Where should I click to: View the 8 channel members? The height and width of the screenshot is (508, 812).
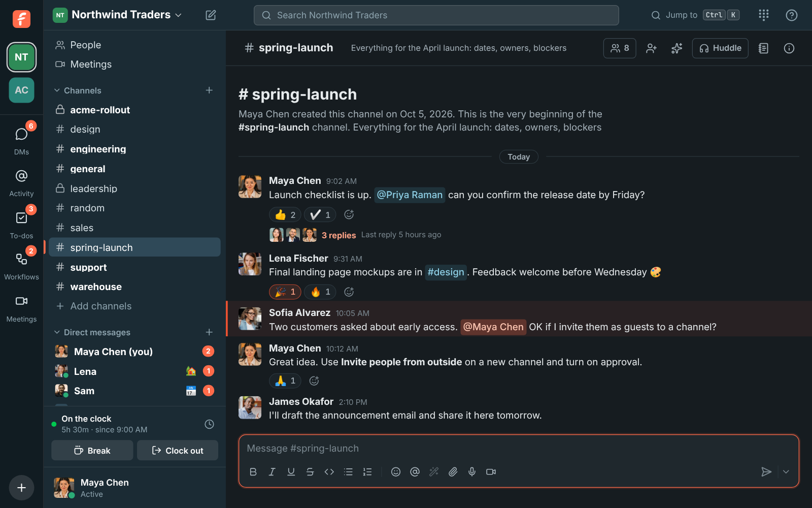pyautogui.click(x=620, y=48)
